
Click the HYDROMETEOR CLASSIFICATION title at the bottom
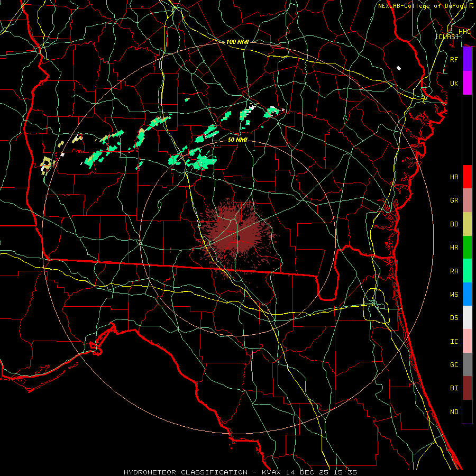point(240,472)
